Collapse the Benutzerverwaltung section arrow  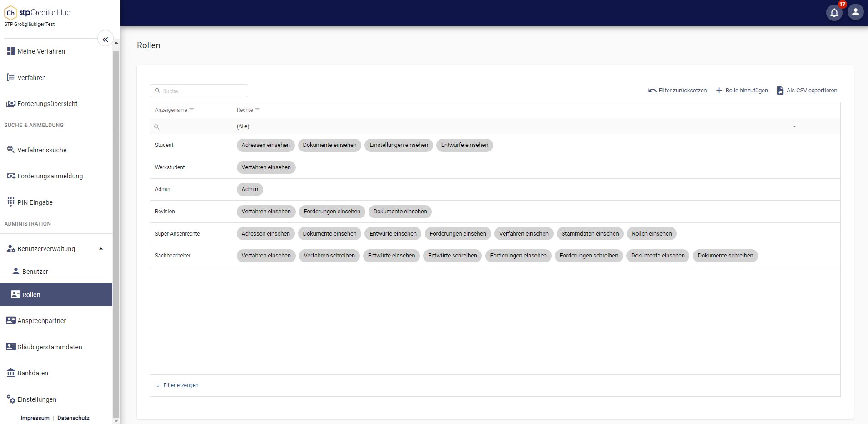[101, 249]
